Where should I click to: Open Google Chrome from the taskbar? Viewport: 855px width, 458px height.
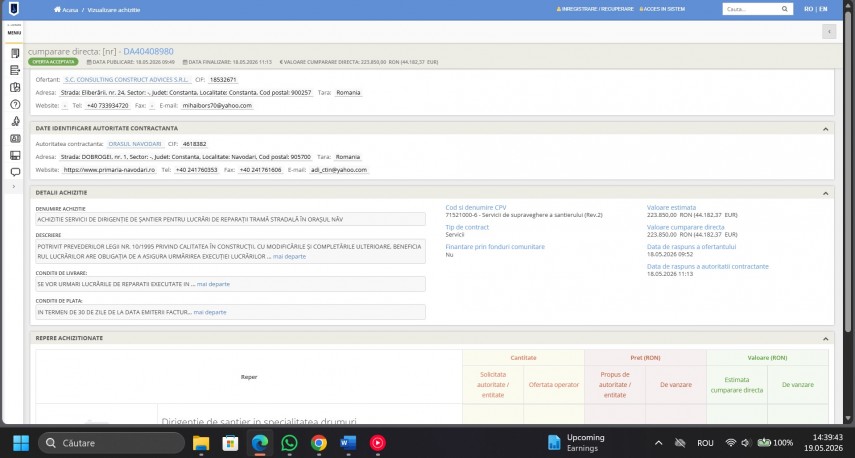pos(318,443)
